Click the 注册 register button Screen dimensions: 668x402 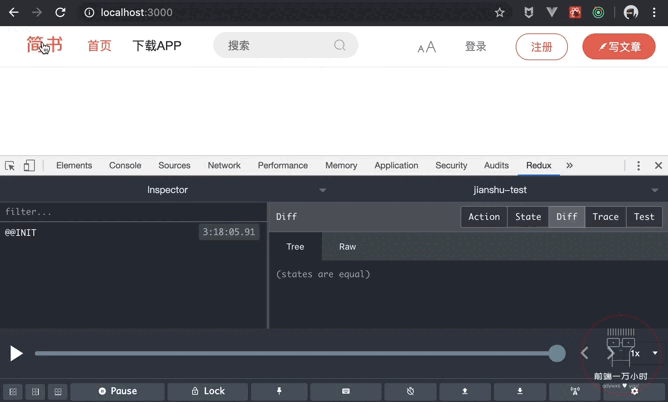click(x=541, y=46)
